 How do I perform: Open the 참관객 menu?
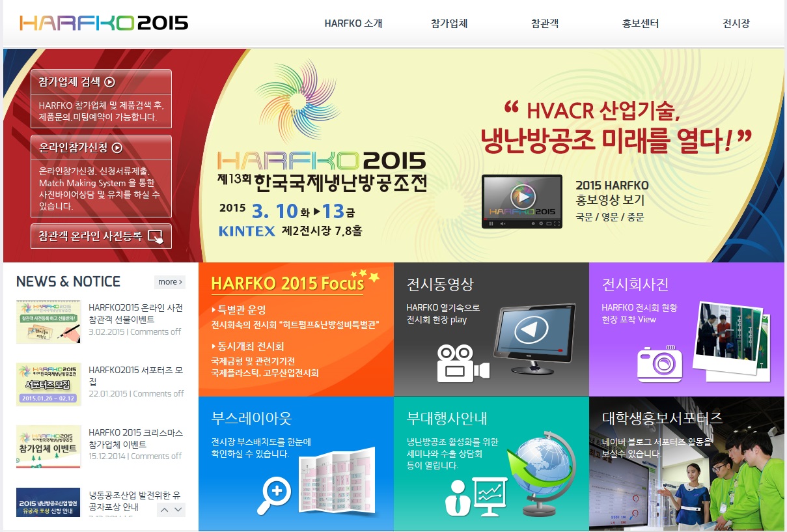click(x=545, y=23)
